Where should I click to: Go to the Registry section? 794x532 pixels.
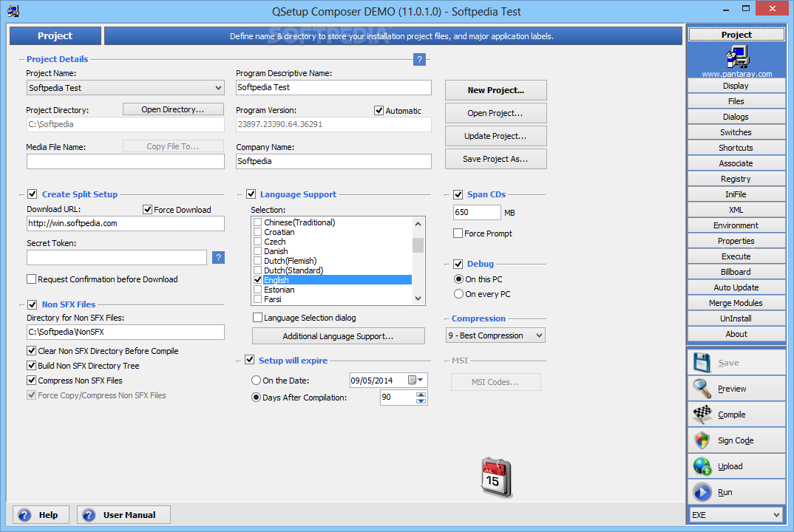tap(736, 180)
